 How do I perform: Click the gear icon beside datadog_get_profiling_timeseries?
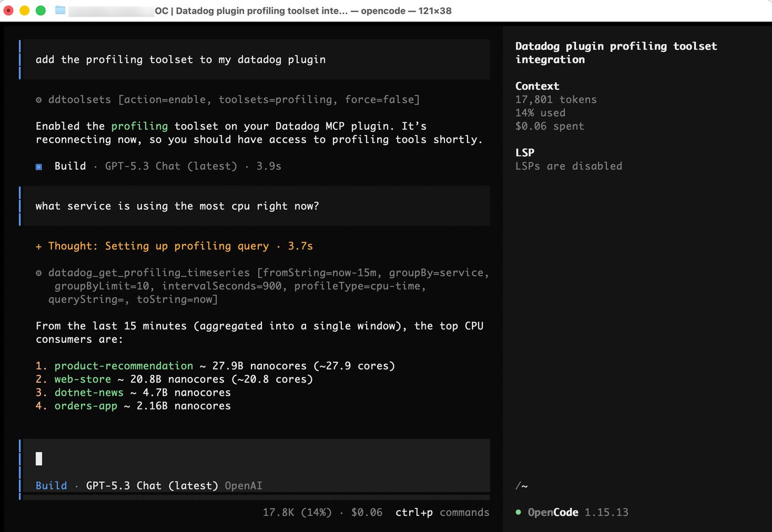[39, 273]
